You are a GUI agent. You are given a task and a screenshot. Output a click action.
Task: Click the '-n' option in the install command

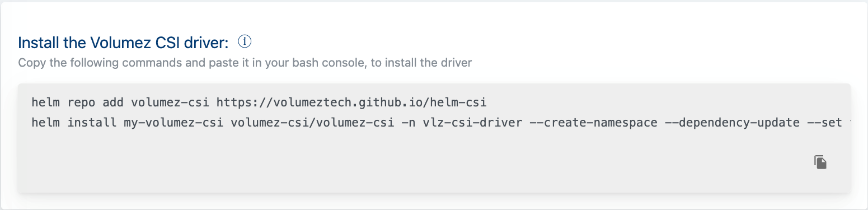pyautogui.click(x=409, y=123)
